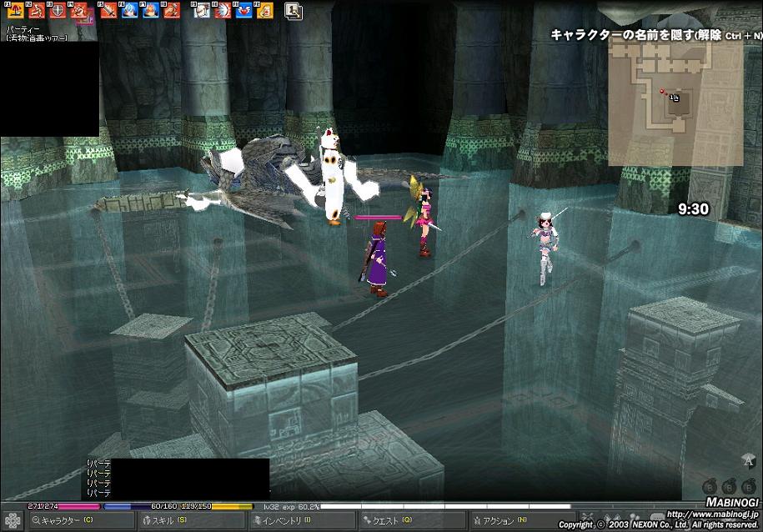Cast the F6 Icebolt magic skill
Image resolution: width=763 pixels, height=532 pixels.
(129, 10)
